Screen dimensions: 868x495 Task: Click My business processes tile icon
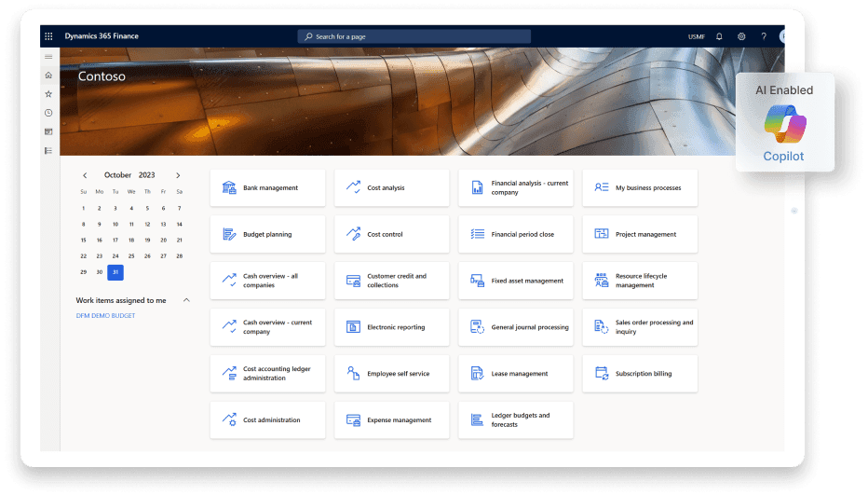point(602,187)
